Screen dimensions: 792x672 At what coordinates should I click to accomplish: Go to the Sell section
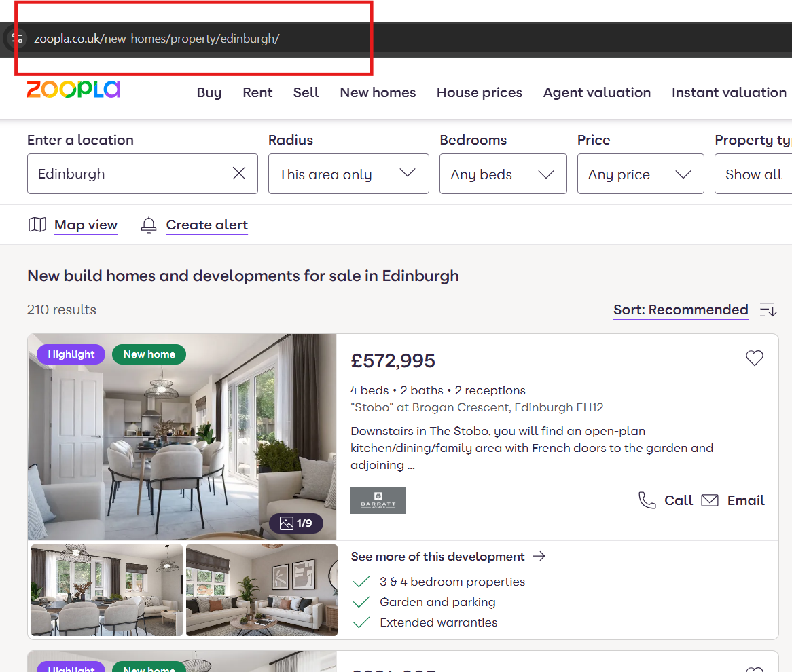tap(306, 92)
